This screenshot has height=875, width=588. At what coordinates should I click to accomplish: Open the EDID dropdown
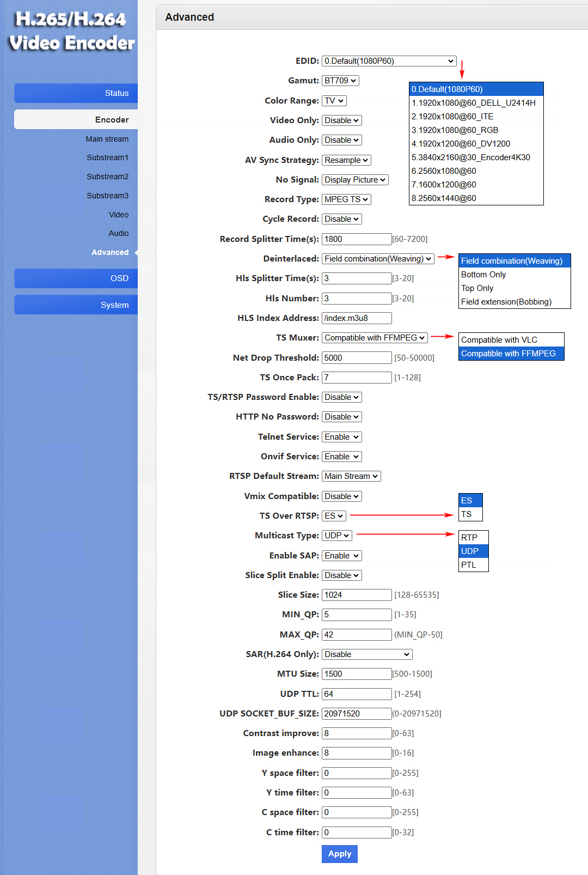pyautogui.click(x=389, y=61)
